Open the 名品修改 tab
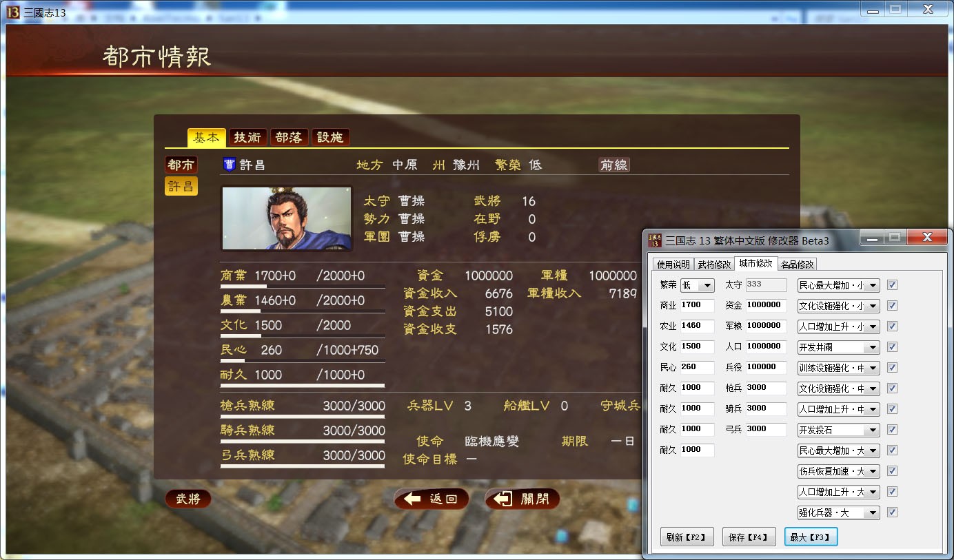 (798, 264)
